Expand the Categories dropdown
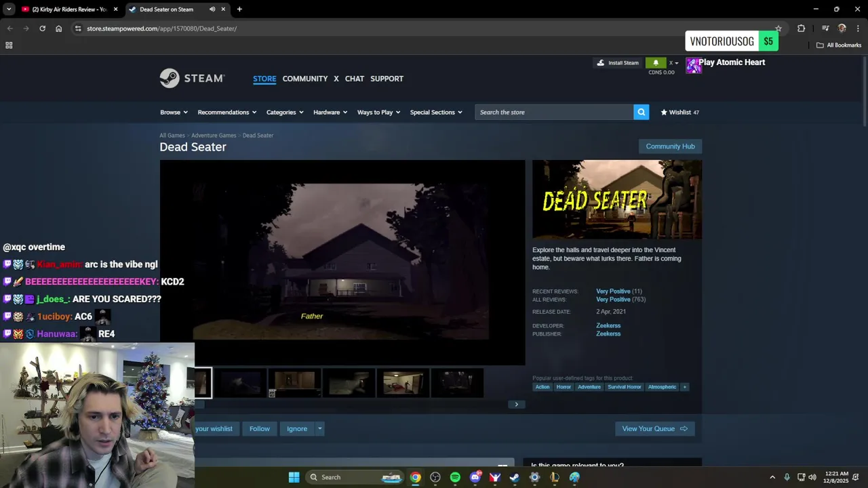The image size is (868, 488). click(x=285, y=113)
